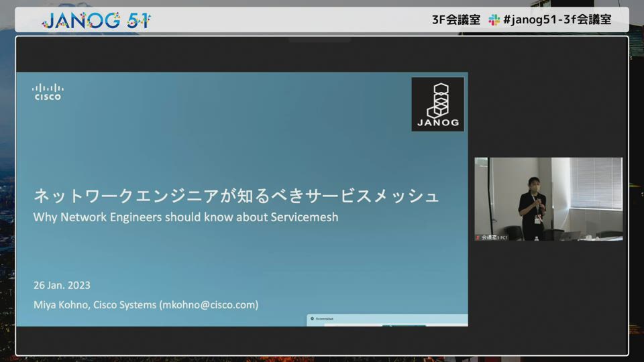
Task: Click the colorful JANOG 51 logo
Action: point(96,20)
